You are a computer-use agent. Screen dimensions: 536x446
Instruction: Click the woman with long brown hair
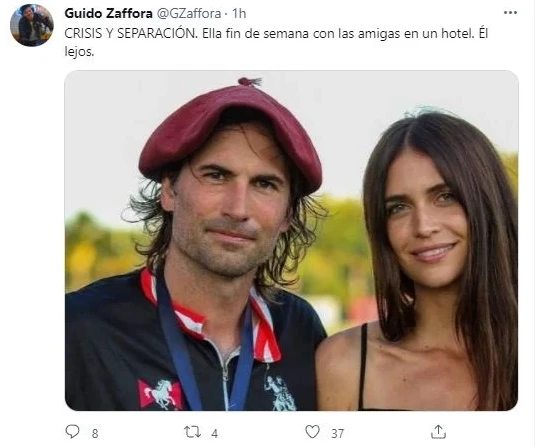tap(419, 261)
